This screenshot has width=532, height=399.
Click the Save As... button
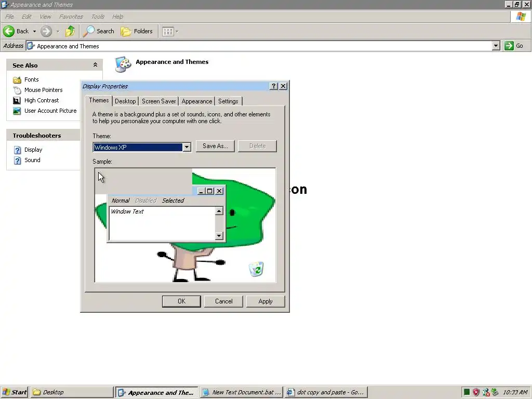click(x=215, y=146)
